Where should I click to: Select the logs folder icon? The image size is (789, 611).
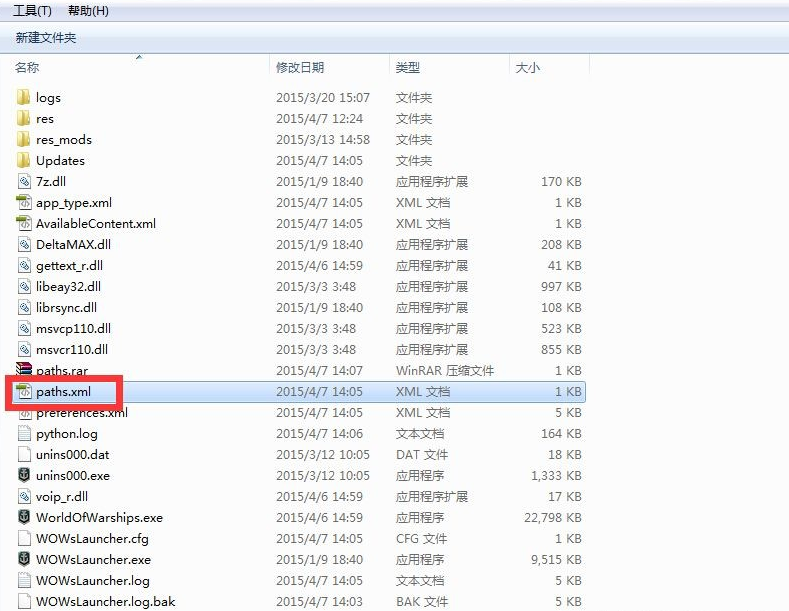[24, 97]
